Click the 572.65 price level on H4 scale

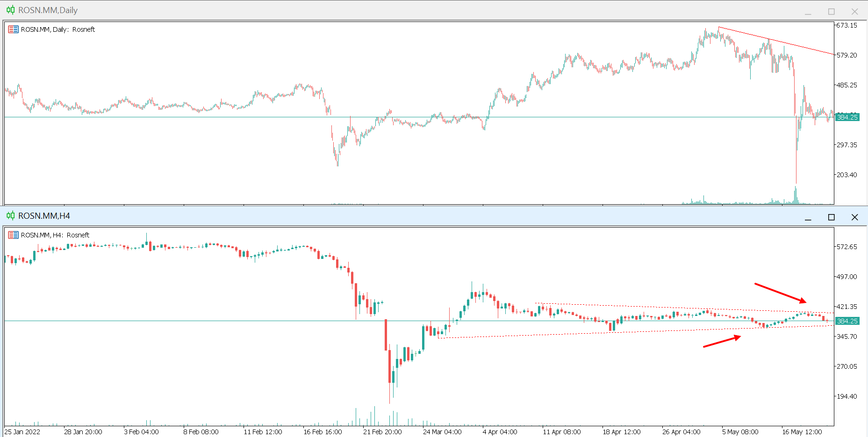847,247
